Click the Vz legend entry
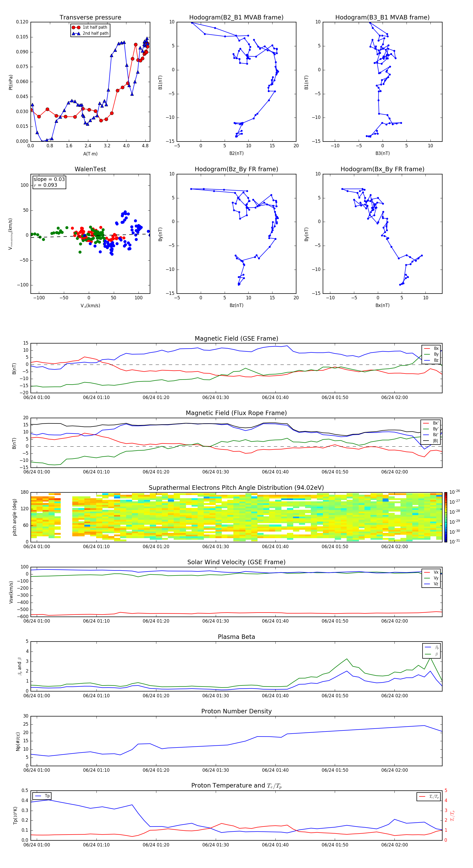The image size is (473, 868). pos(431,584)
